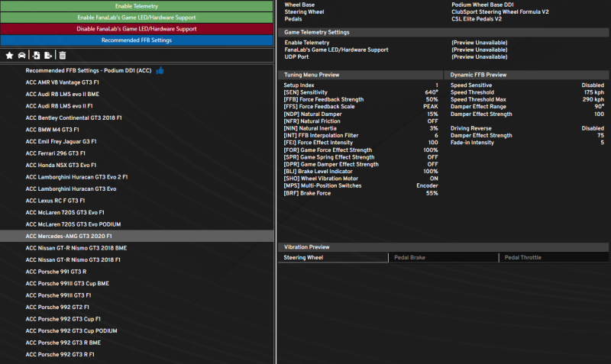Click the [NDP] Natural Damper label
This screenshot has height=364, width=611.
pyautogui.click(x=312, y=114)
